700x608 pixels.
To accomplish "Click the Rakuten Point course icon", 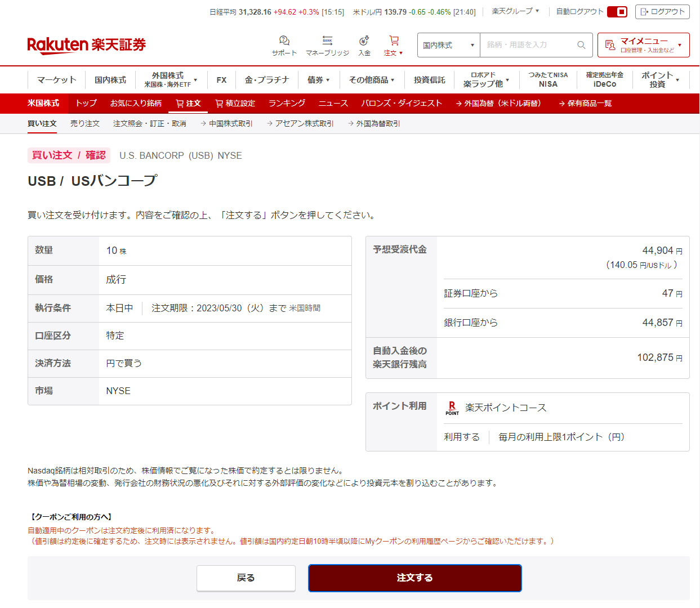I will (x=452, y=408).
